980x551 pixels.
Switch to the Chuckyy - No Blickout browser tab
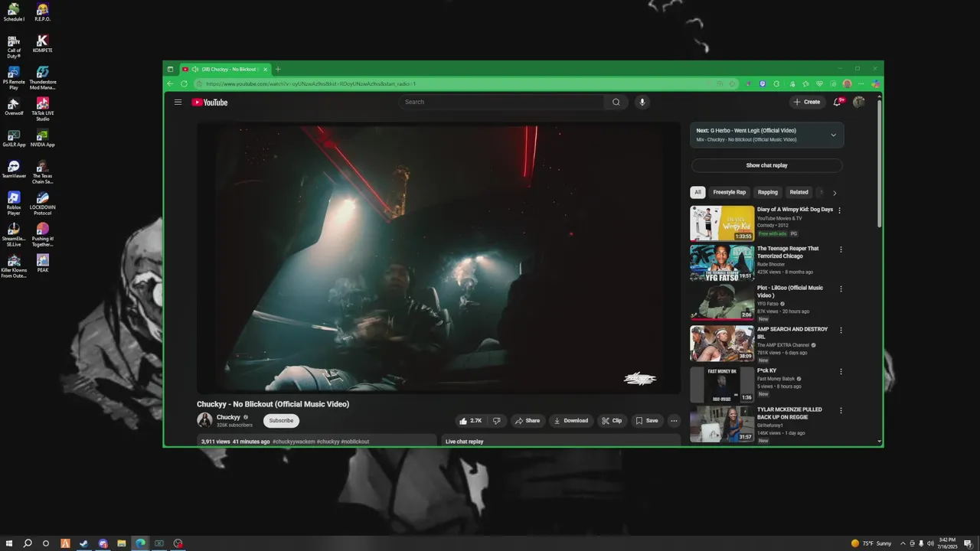pos(224,70)
